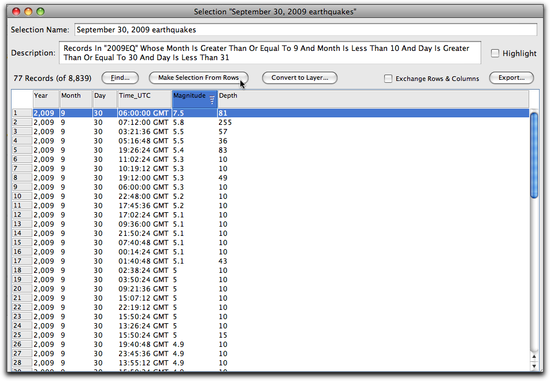Viewport: 550px width, 381px height.
Task: Click the scrollbar up arrow
Action: [534, 357]
